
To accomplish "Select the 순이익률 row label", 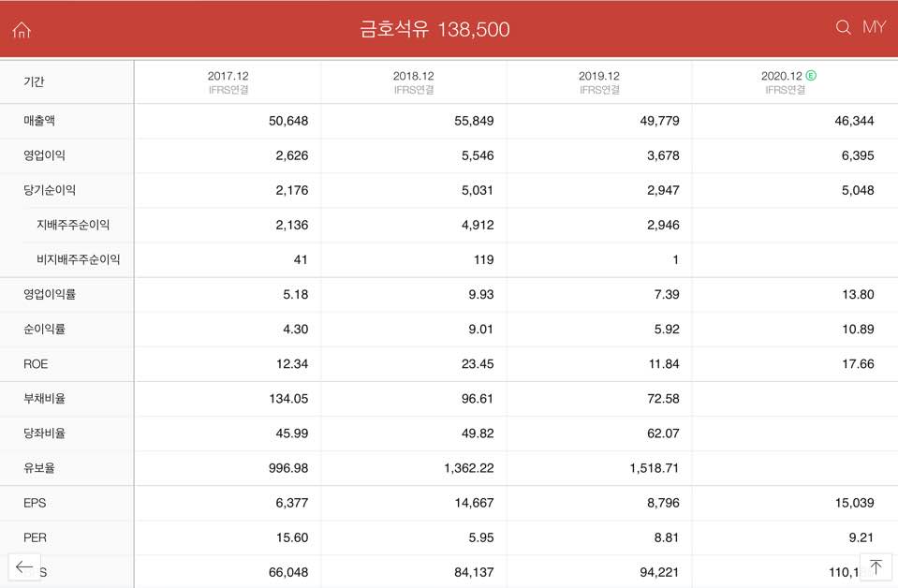I will pos(44,330).
